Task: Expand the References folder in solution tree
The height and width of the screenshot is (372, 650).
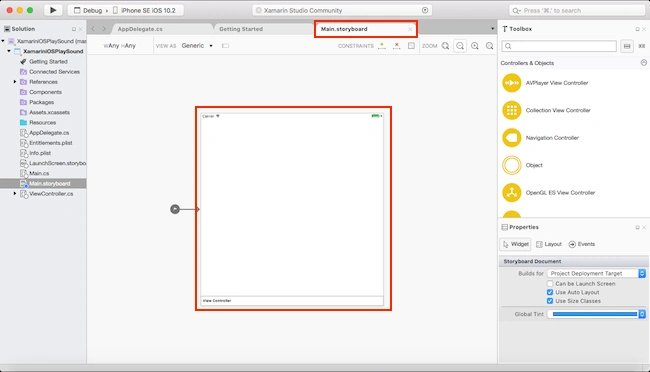Action: pyautogui.click(x=15, y=82)
